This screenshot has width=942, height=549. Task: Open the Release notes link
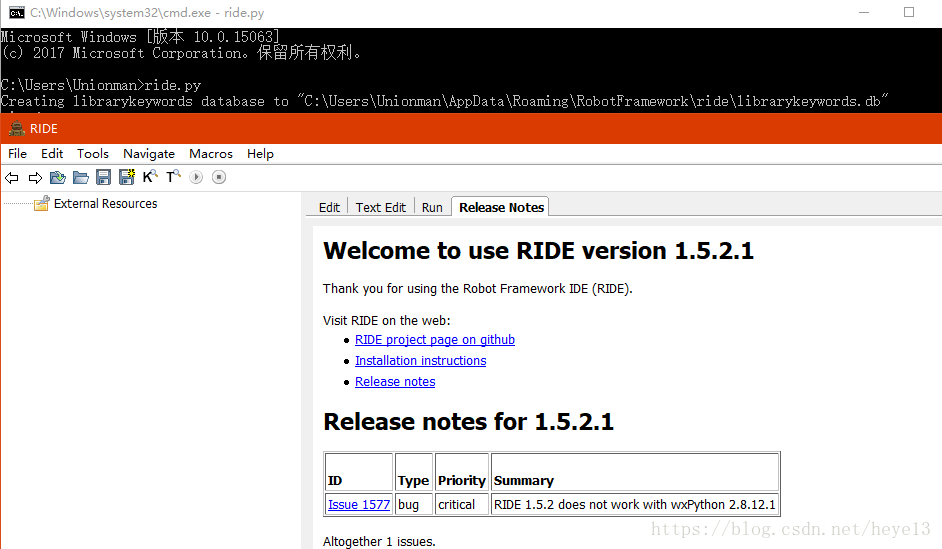click(x=395, y=382)
